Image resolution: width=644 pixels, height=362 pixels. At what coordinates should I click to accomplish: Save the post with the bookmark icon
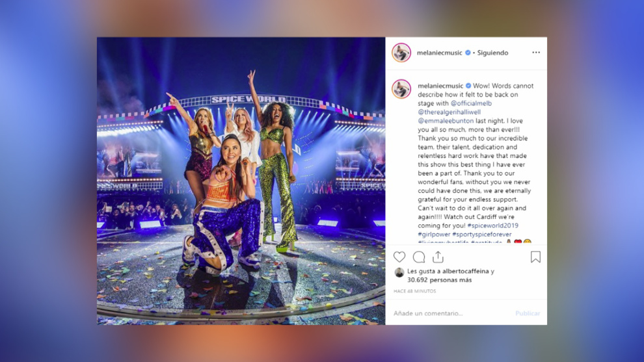535,257
